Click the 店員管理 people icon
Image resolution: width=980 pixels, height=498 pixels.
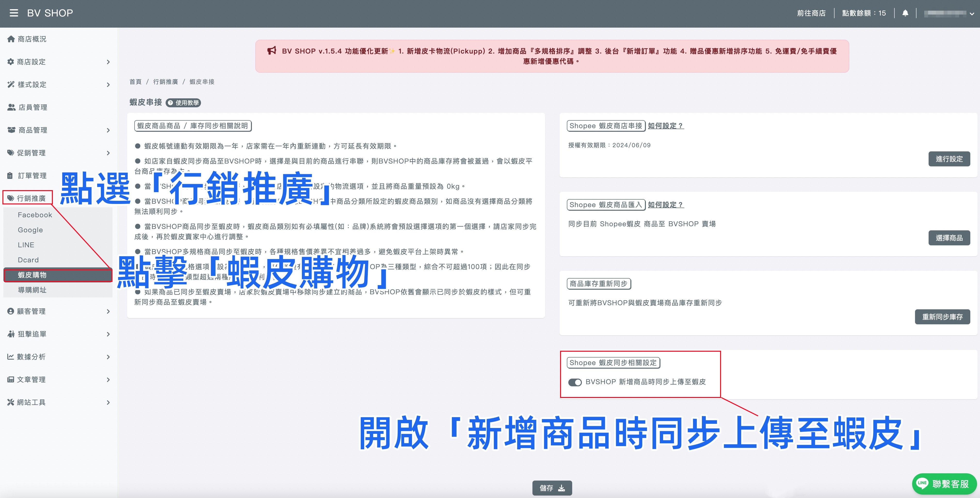tap(11, 107)
